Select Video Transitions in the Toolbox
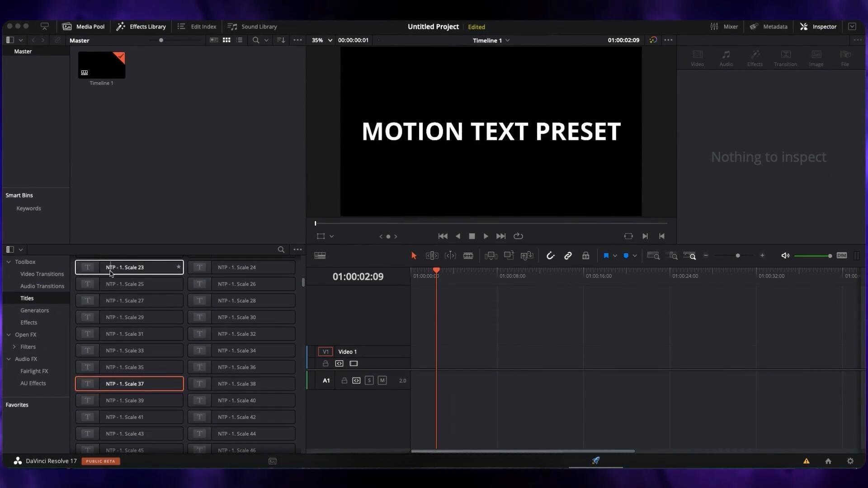This screenshot has width=868, height=488. coord(42,274)
